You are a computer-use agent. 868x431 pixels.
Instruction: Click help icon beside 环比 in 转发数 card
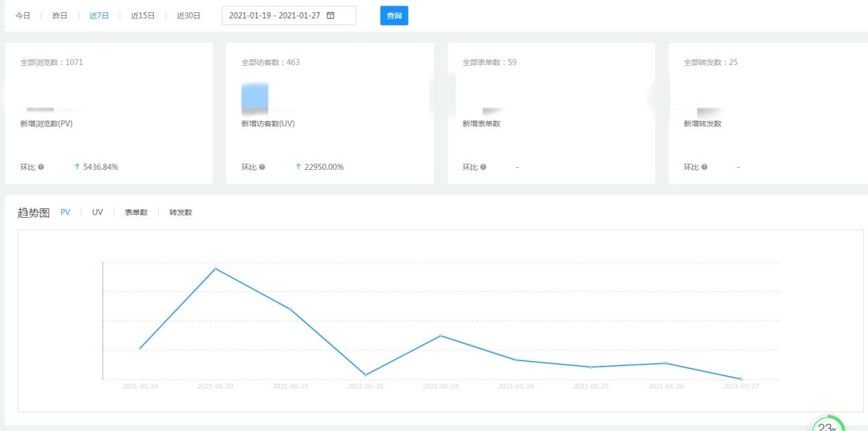pos(704,167)
